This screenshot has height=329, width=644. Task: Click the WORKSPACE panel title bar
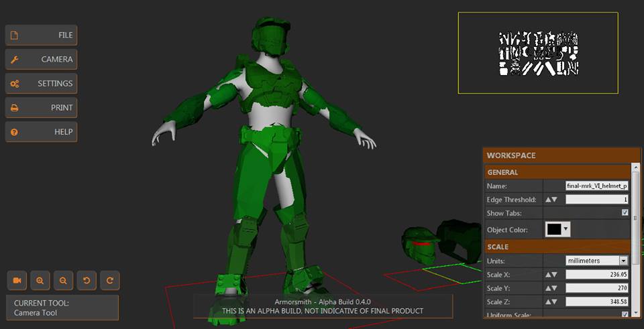pos(561,155)
